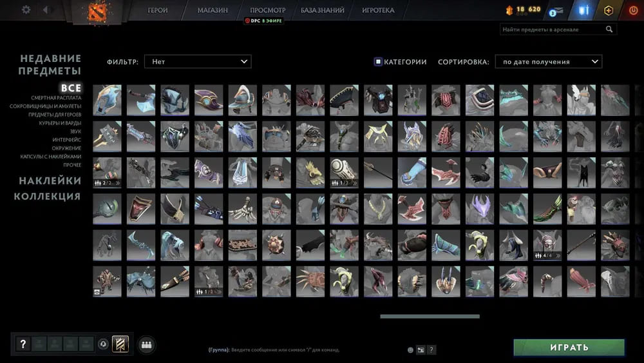Screen dimensions: 644x363
Task: Open the party members icon in bottom bar
Action: point(146,344)
